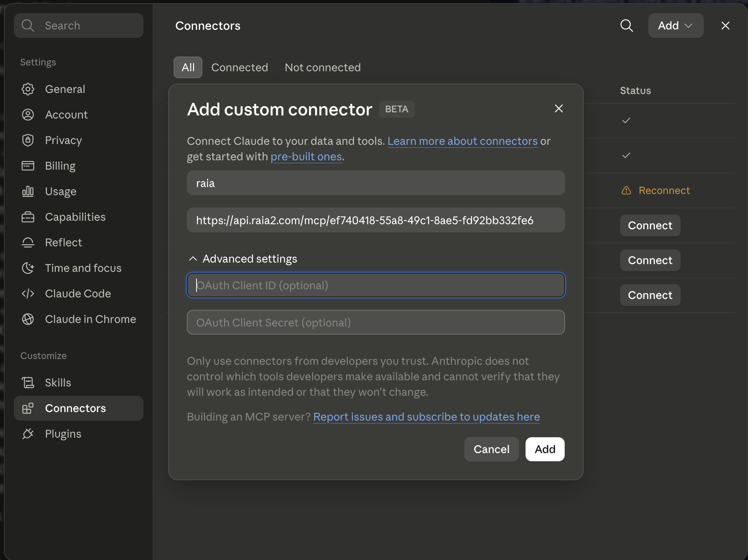Focus the OAuth Client ID field

(376, 285)
